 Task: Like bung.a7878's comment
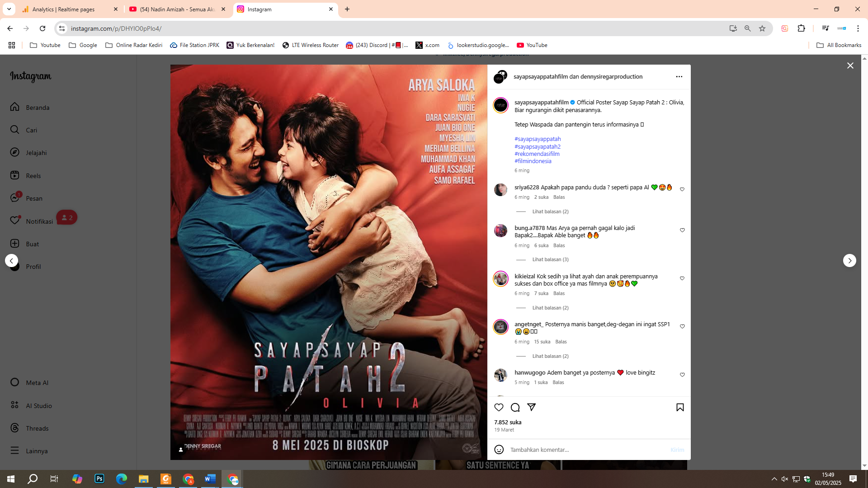point(682,230)
